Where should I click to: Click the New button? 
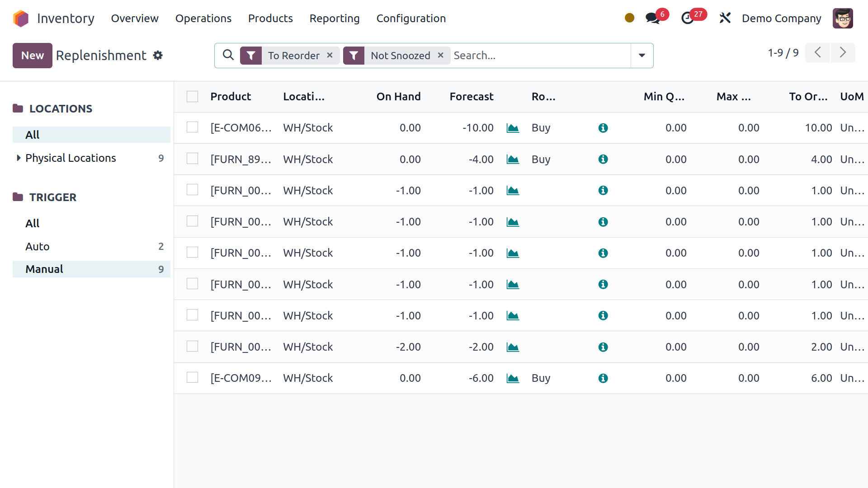pos(32,55)
